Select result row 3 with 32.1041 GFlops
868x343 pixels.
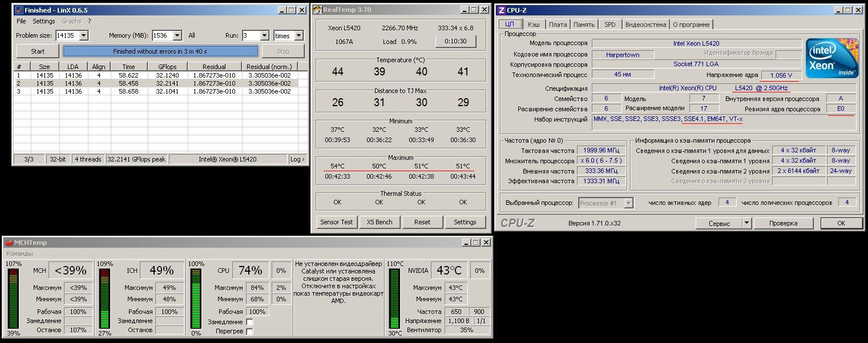coord(156,91)
